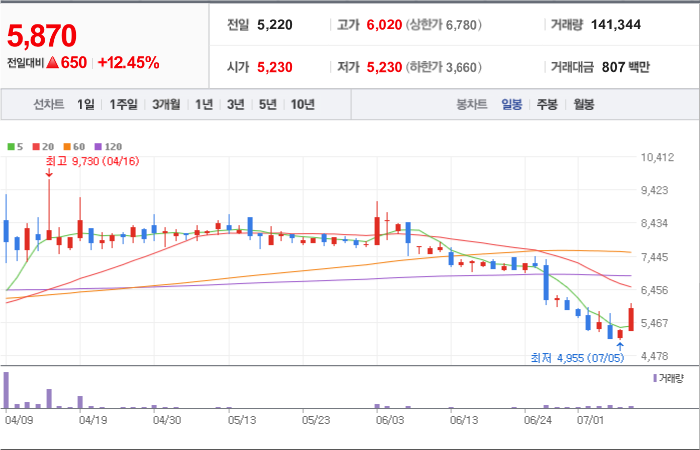The width and height of the screenshot is (700, 450).
Task: Click the 04/09 date axis label
Action: [x=17, y=420]
